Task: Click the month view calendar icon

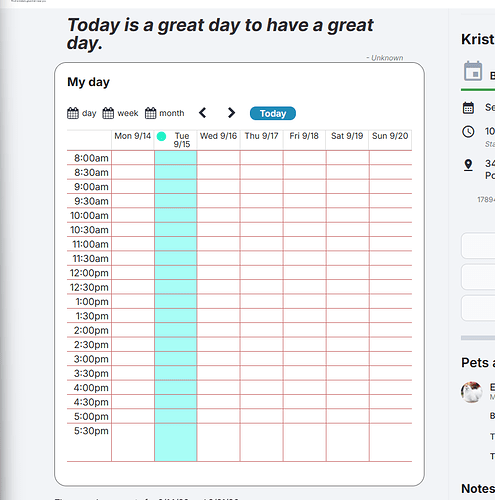Action: 150,113
